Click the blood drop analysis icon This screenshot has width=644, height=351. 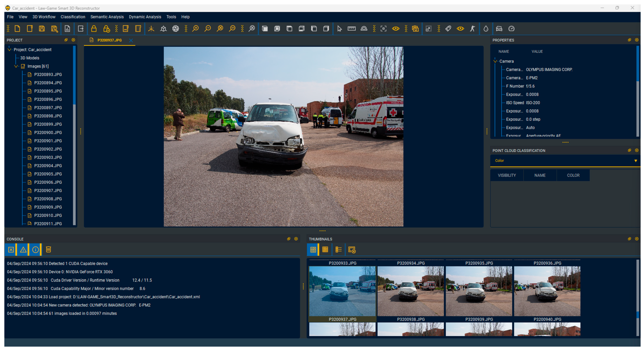pyautogui.click(x=486, y=29)
